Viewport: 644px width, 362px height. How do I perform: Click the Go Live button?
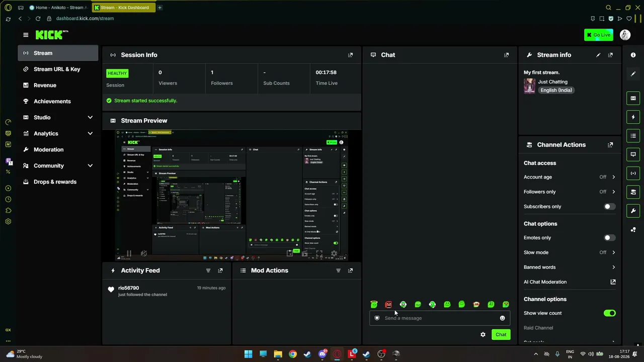[599, 35]
